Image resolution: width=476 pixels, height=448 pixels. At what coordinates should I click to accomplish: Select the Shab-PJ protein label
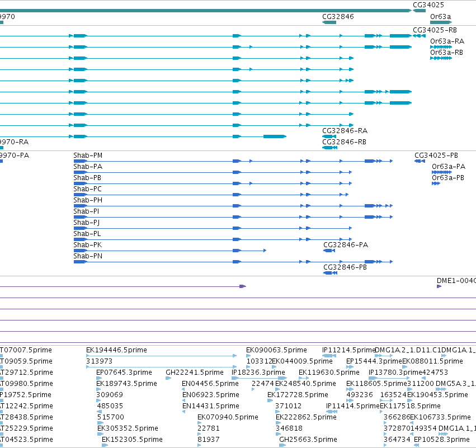coord(87,223)
